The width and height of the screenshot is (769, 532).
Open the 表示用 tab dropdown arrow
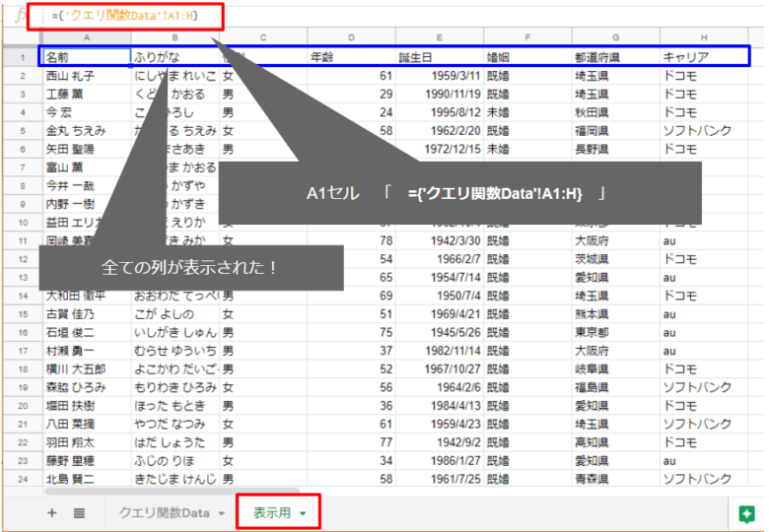point(303,513)
